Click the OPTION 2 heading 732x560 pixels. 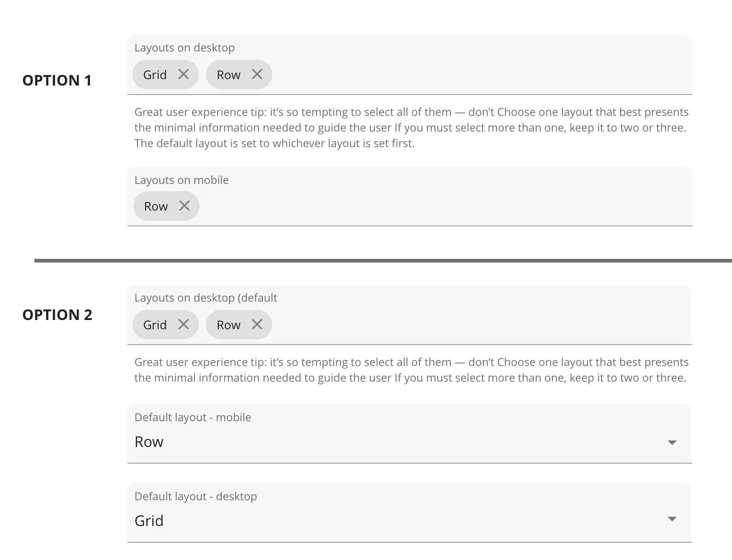(57, 315)
